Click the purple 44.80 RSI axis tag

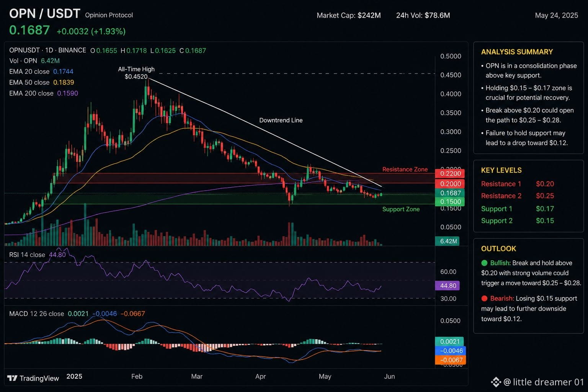coord(448,286)
